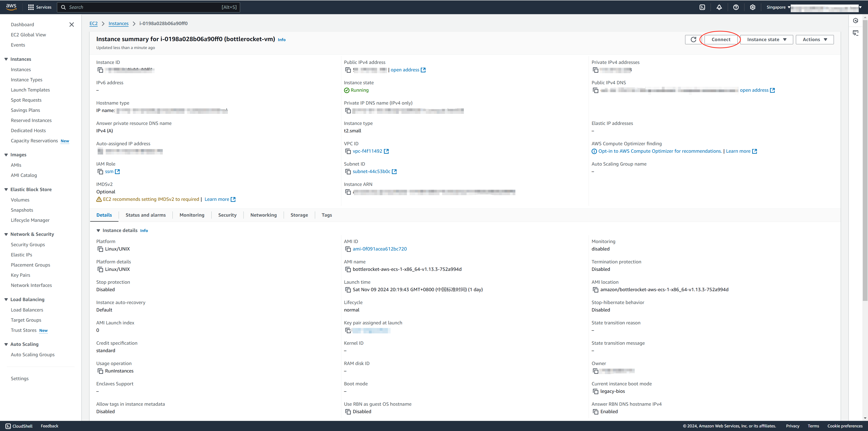Open Security Groups in sidebar
The image size is (868, 431).
tap(28, 245)
